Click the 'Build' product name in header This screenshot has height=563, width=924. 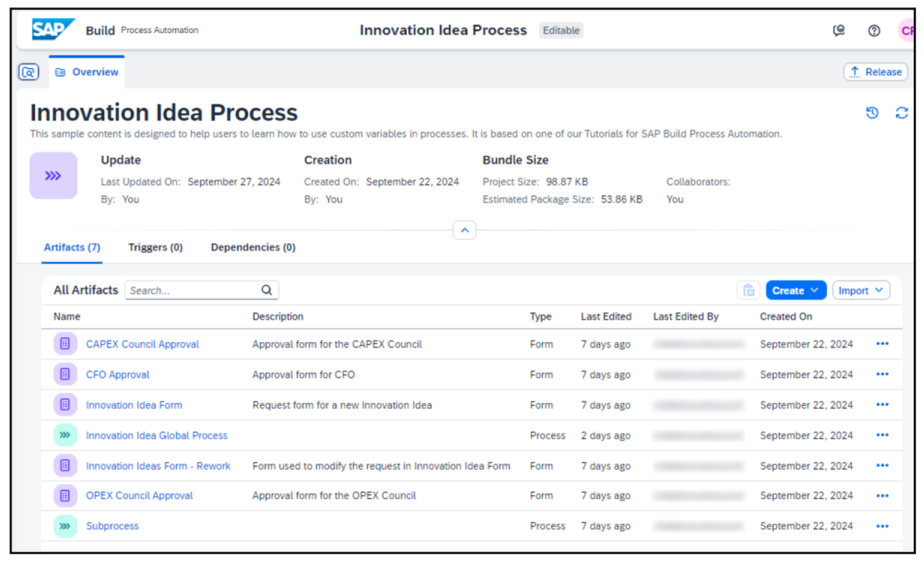tap(100, 30)
